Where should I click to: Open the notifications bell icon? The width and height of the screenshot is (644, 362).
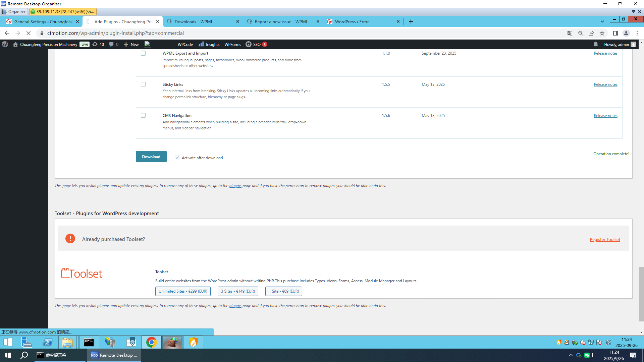tap(595, 44)
